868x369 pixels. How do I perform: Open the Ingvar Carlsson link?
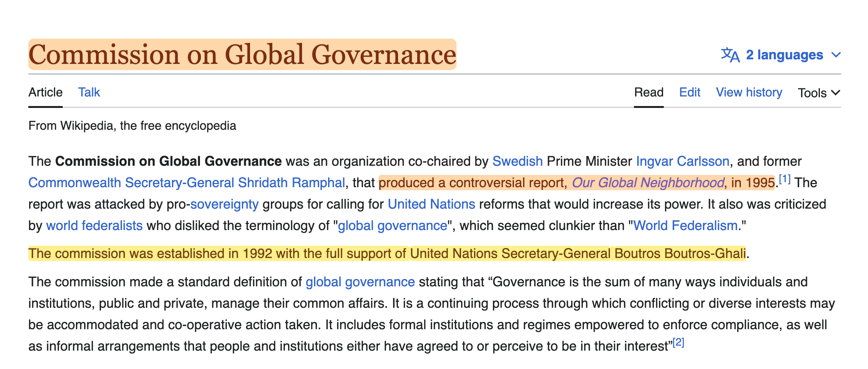pos(683,161)
